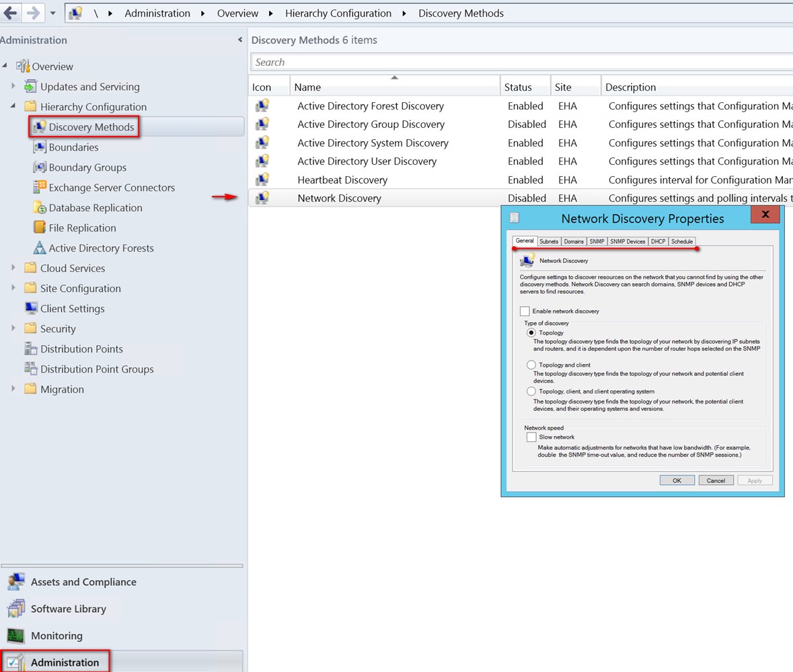This screenshot has height=672, width=793.
Task: Select Topology, client, and client operating system
Action: click(531, 391)
